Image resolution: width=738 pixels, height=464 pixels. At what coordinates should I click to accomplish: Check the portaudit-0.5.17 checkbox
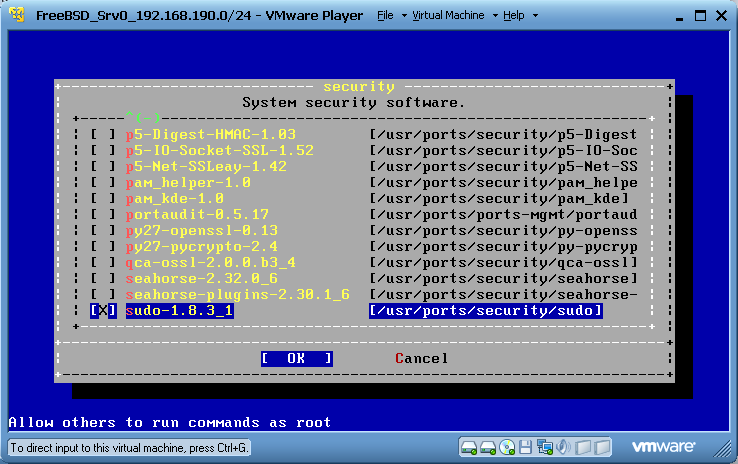pyautogui.click(x=103, y=215)
